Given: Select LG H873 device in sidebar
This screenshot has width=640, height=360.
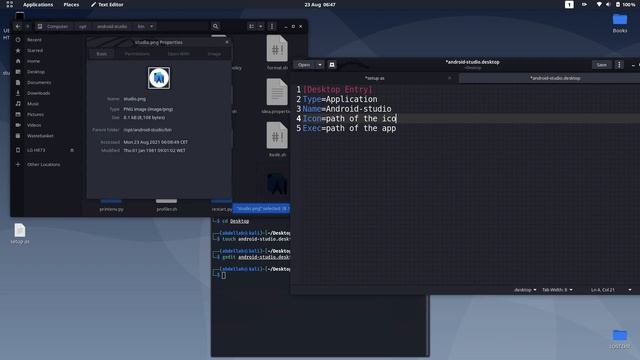Looking at the screenshot, I should click(36, 150).
